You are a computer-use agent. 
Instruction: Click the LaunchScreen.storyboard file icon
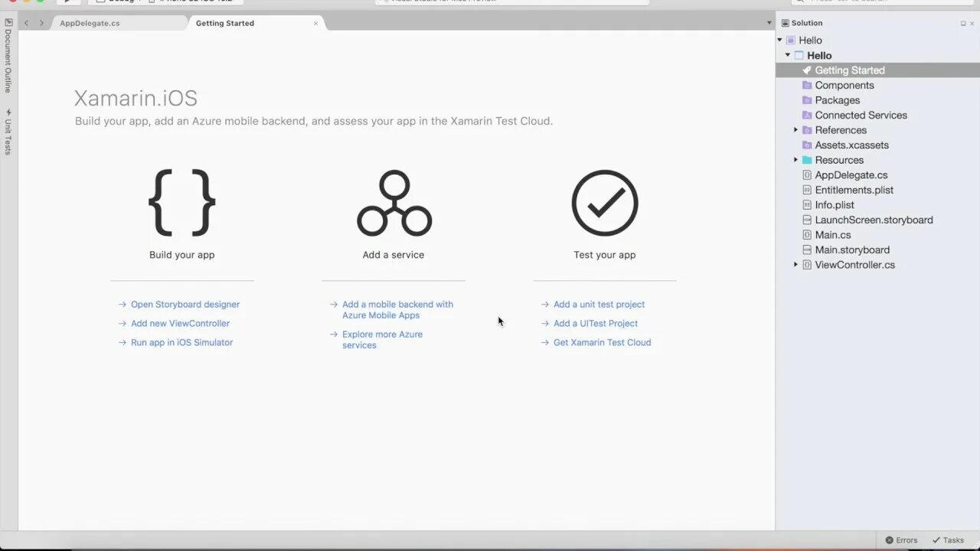click(807, 220)
